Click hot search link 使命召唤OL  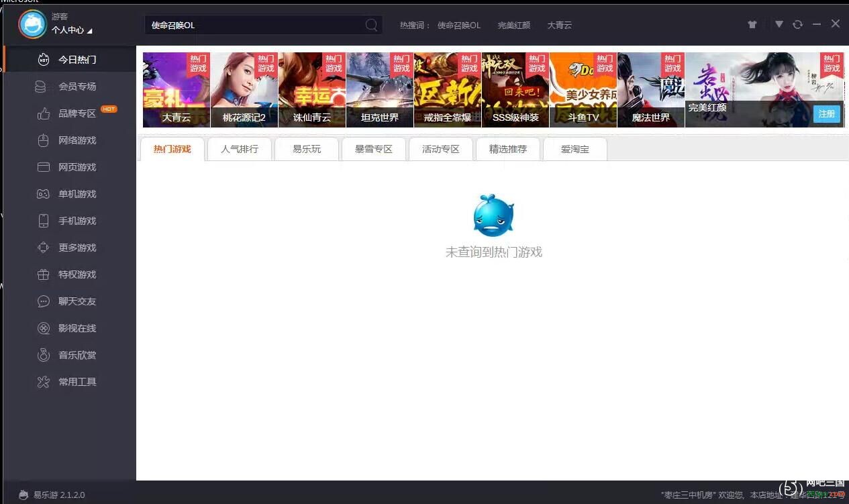(x=459, y=25)
